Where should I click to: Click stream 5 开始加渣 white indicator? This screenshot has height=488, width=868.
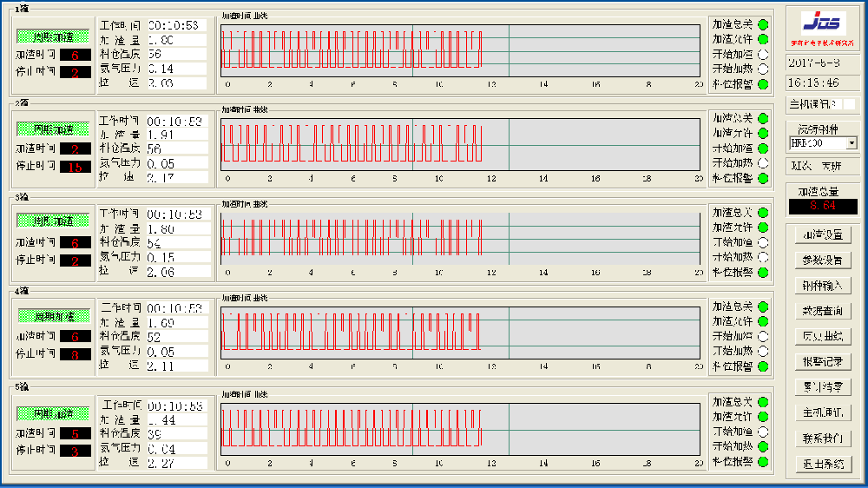coord(763,432)
